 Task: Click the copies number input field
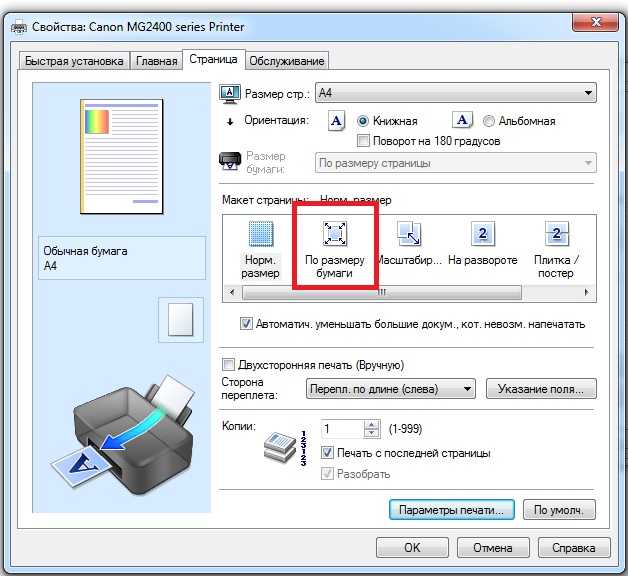click(343, 429)
